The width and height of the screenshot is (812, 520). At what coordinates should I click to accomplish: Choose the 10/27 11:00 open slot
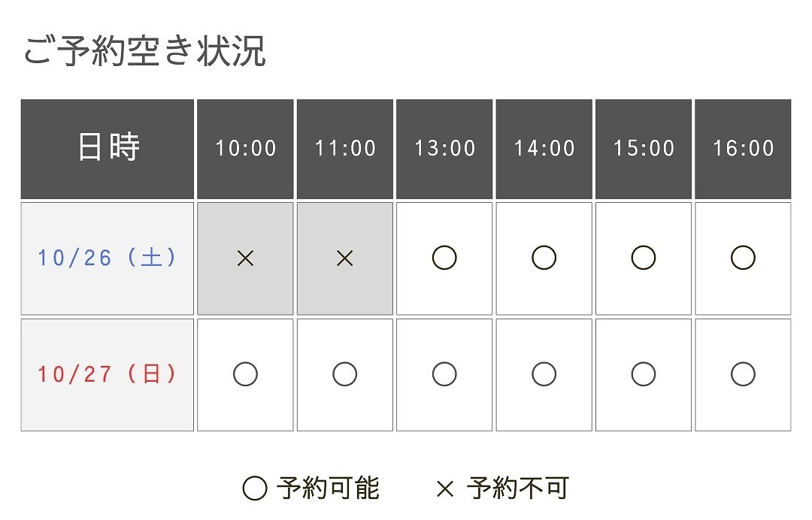(345, 374)
